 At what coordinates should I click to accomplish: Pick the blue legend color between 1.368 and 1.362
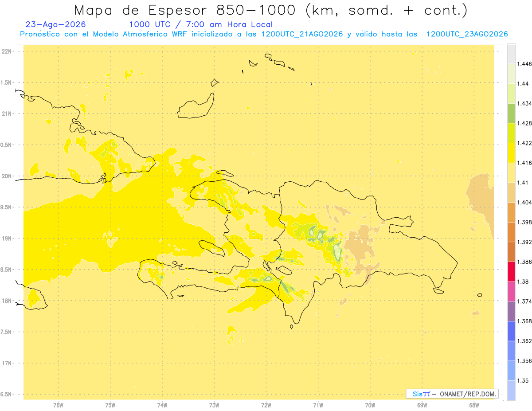(511, 331)
